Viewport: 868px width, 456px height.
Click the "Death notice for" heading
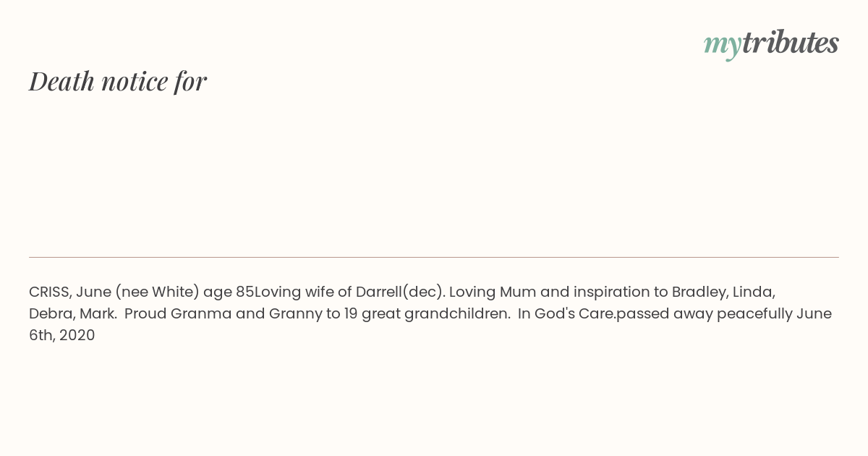point(118,81)
